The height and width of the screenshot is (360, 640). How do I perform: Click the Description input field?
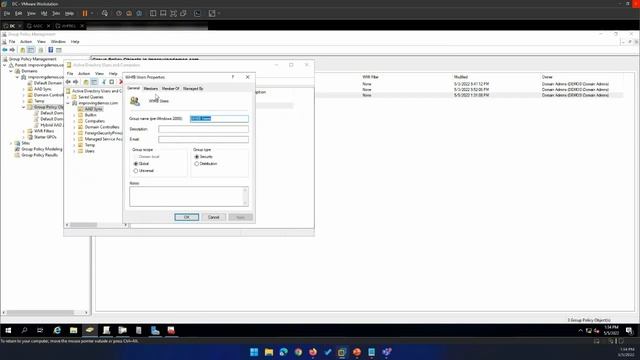pos(203,129)
